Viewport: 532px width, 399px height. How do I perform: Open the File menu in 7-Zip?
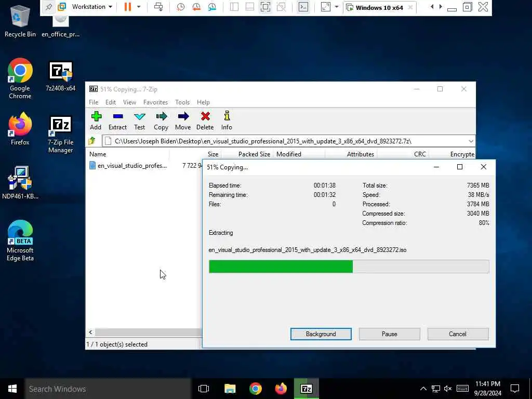tap(94, 102)
